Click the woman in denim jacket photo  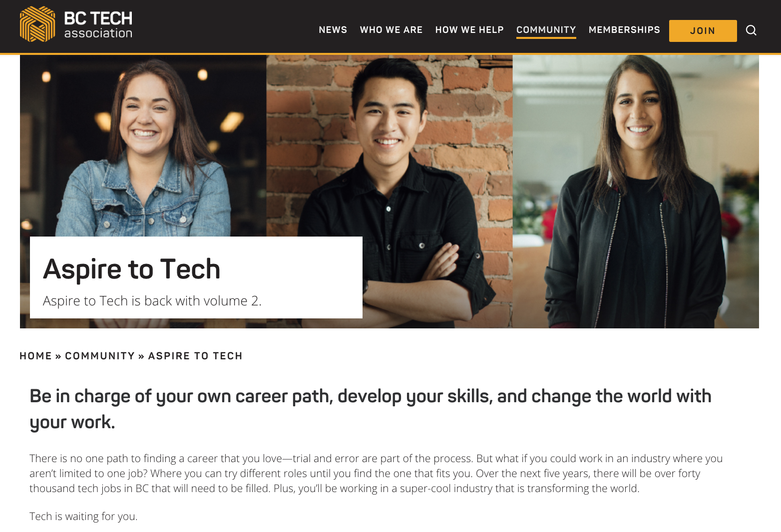point(143,146)
